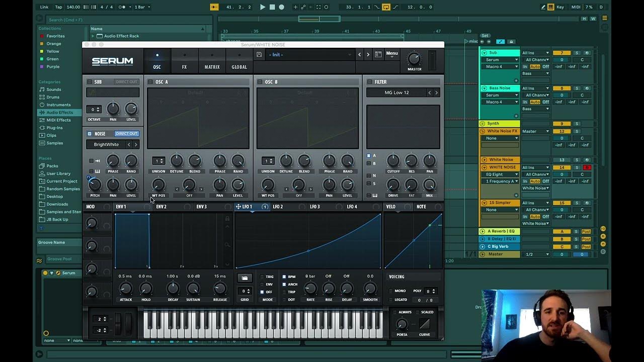
Task: Click the portamento CURVE display
Action: pyautogui.click(x=425, y=324)
